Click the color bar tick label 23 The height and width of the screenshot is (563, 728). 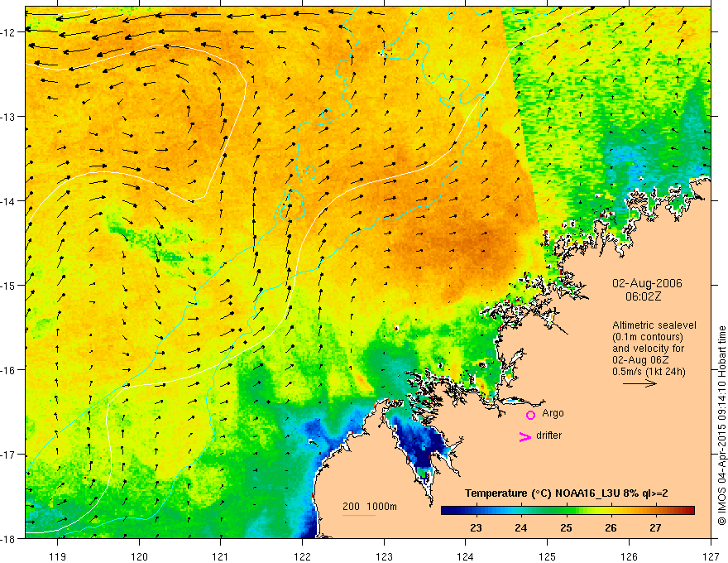476,527
